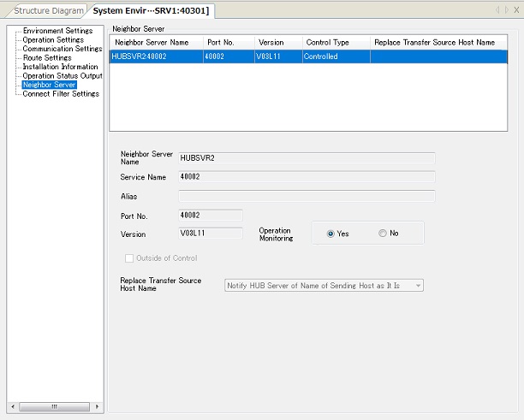This screenshot has height=420, width=524.
Task: Click the tree panel's left scroll arrow
Action: [x=12, y=405]
